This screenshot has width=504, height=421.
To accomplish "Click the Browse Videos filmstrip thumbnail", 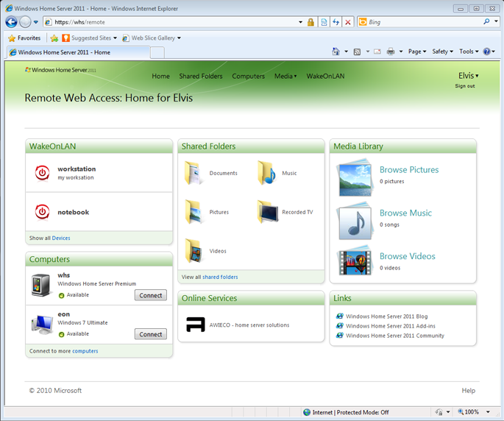I will [x=355, y=261].
